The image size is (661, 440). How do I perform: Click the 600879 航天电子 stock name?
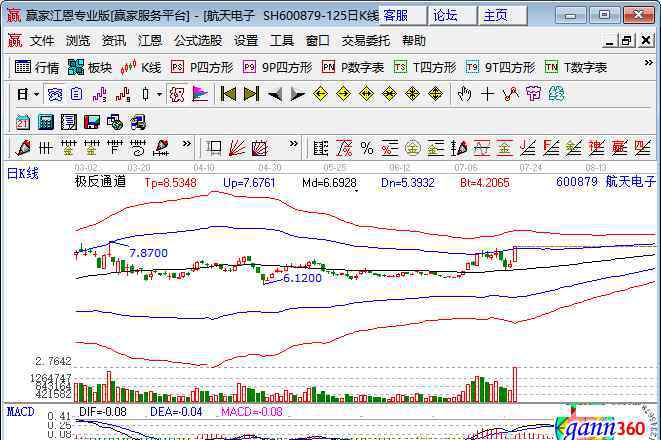pos(606,182)
